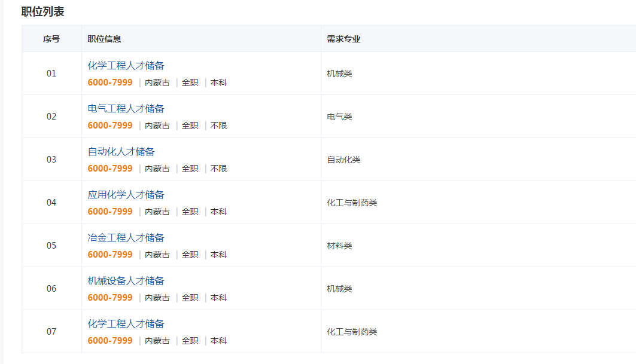This screenshot has height=364, width=636.
Task: Click 化工与制药类 in row 04
Action: 352,203
